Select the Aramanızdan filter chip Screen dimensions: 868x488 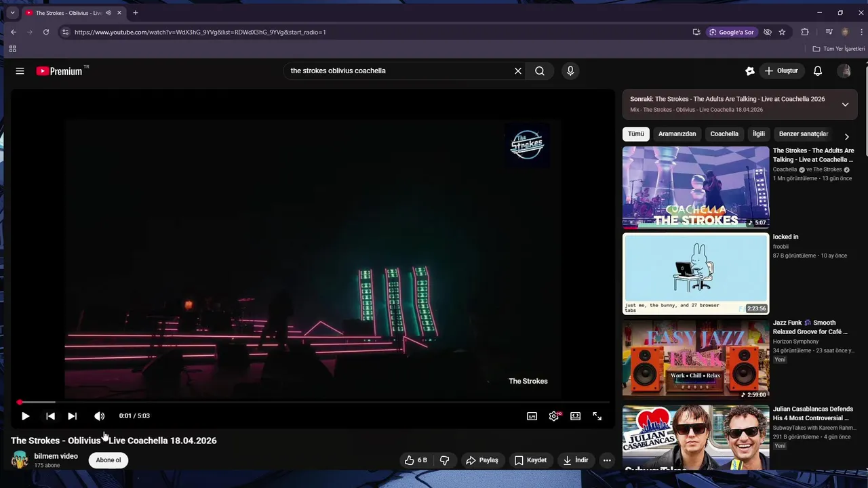[x=677, y=134]
